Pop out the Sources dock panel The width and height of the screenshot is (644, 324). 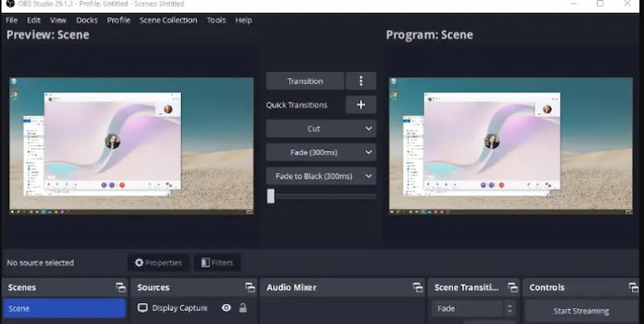pos(250,288)
